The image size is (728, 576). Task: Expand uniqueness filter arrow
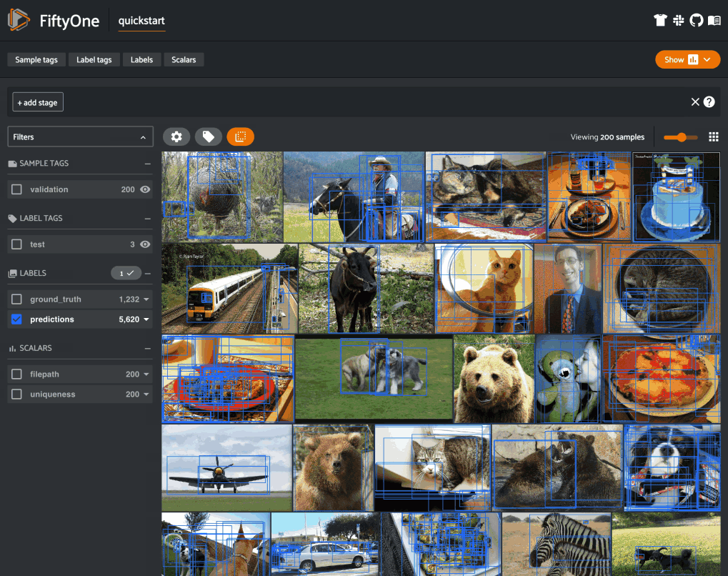tap(146, 394)
